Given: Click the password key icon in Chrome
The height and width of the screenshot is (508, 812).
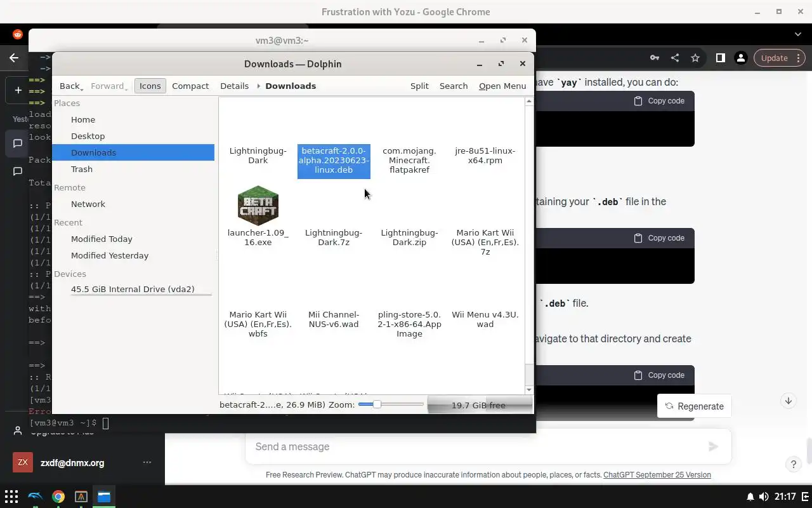Looking at the screenshot, I should pyautogui.click(x=655, y=58).
